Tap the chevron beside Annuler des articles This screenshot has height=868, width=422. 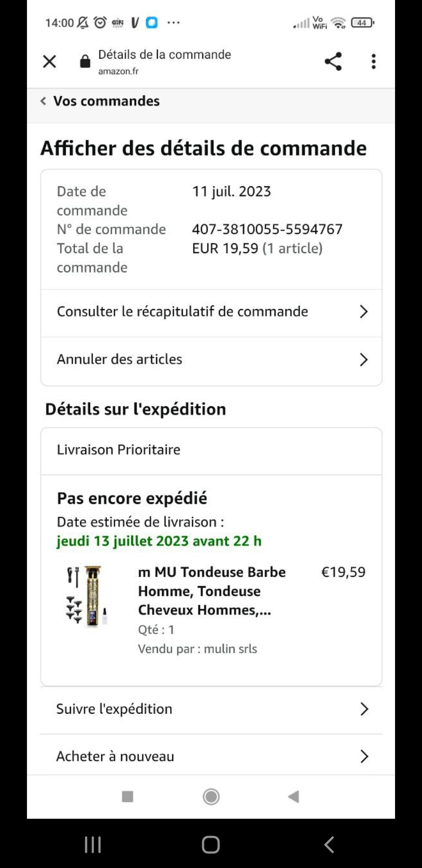(363, 360)
